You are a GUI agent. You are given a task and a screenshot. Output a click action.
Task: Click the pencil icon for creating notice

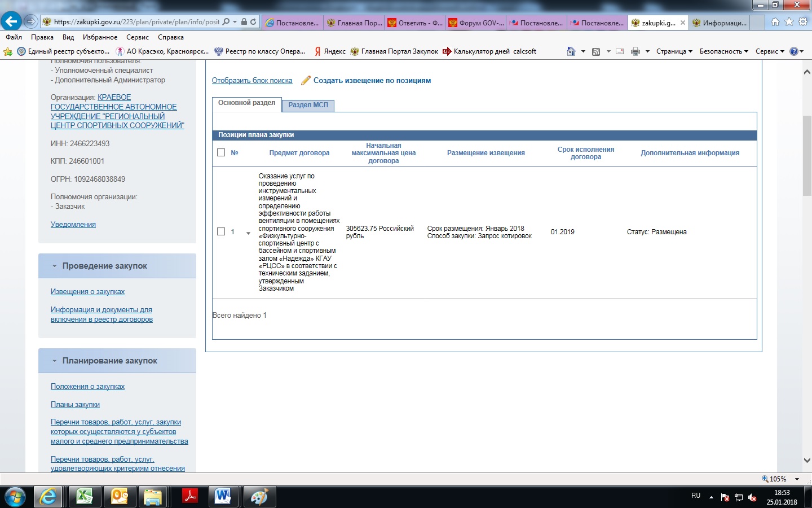tap(306, 81)
